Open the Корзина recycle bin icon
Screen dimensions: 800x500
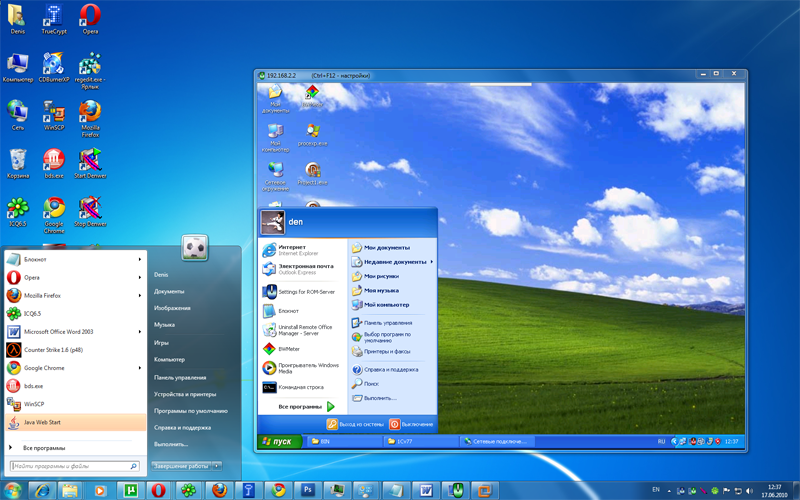17,161
